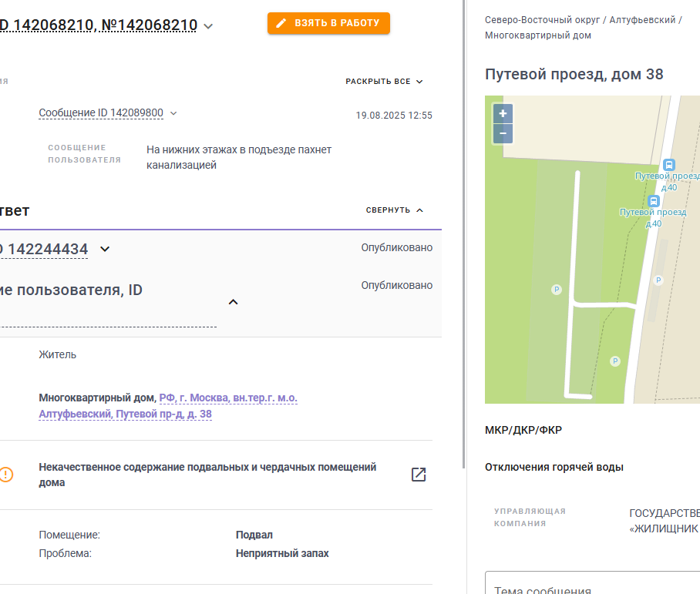Viewport: 700px width, 594px height.
Task: Select upper bus stop marker on map
Action: point(668,165)
